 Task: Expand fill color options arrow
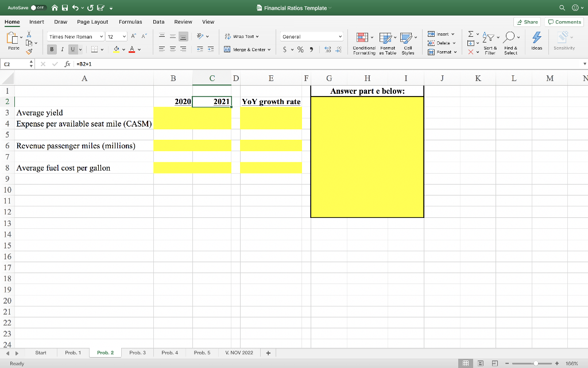coord(123,49)
